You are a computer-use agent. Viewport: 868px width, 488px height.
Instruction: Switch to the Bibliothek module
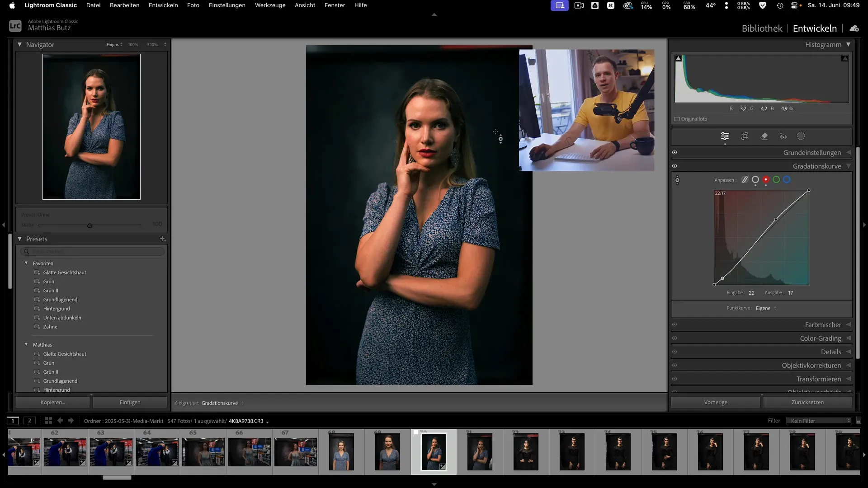coord(762,28)
